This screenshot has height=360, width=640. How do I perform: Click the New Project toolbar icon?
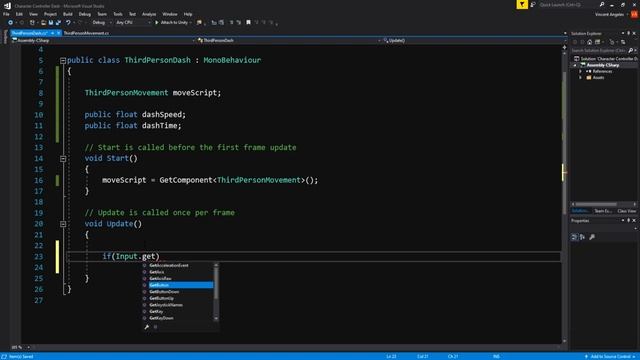coord(32,22)
